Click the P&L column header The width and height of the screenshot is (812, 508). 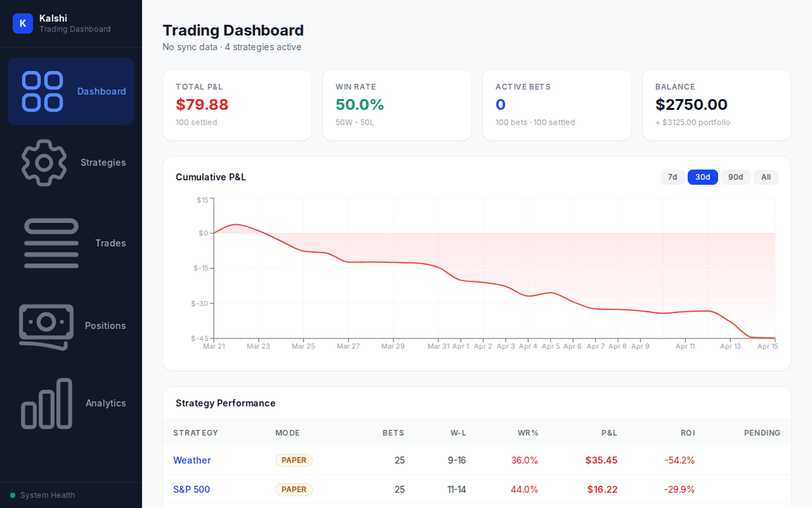coord(610,433)
